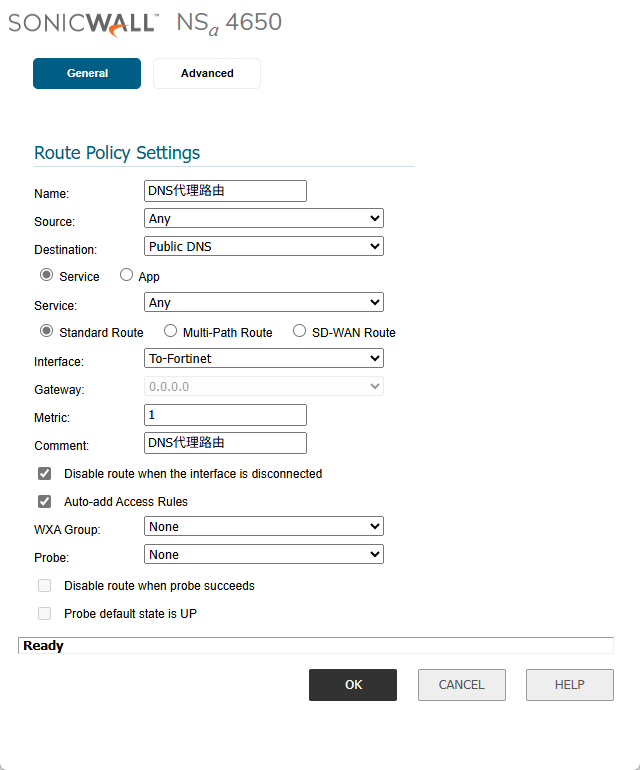Click the Route Policy Settings heading

(117, 153)
